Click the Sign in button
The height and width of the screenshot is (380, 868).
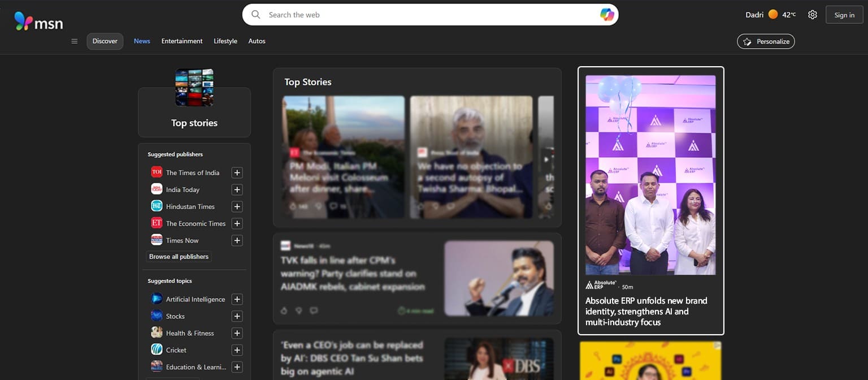[844, 15]
